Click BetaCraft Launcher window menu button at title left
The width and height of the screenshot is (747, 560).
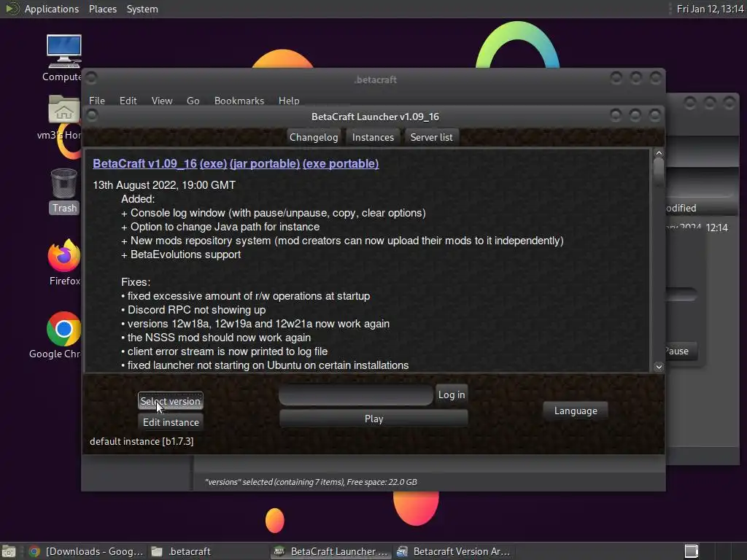pyautogui.click(x=93, y=114)
